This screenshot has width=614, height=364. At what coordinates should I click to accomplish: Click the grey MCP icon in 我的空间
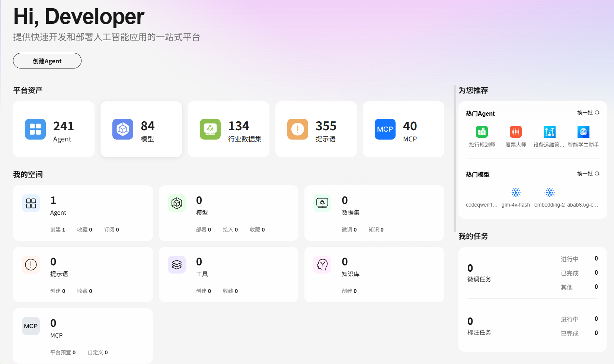(31, 326)
